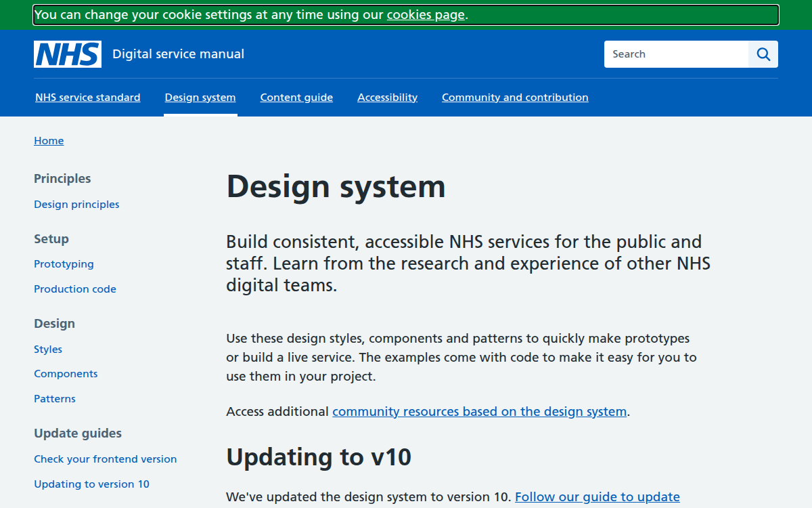Open Updating to version 10 link

tap(92, 484)
